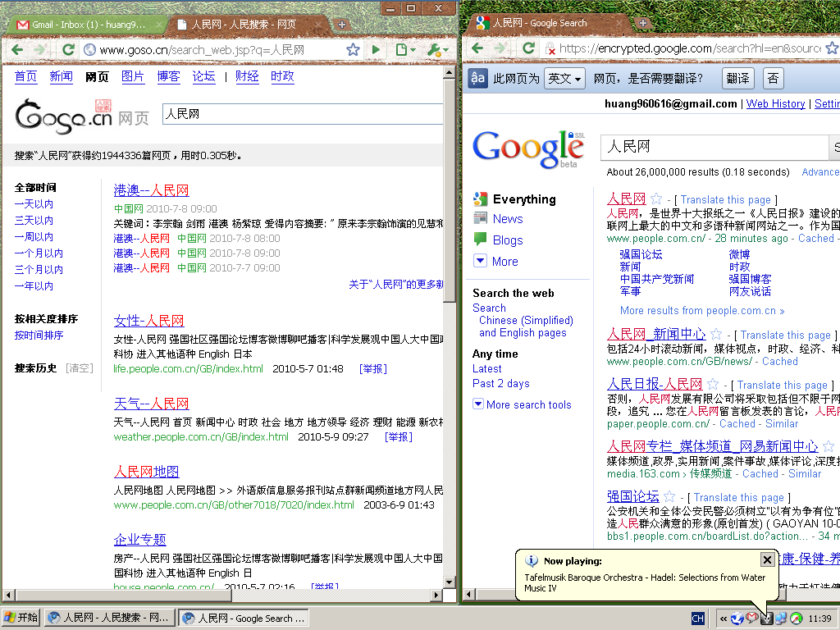Report the 女性-人民网 result with 举报
Image resolution: width=840 pixels, height=630 pixels.
[373, 368]
